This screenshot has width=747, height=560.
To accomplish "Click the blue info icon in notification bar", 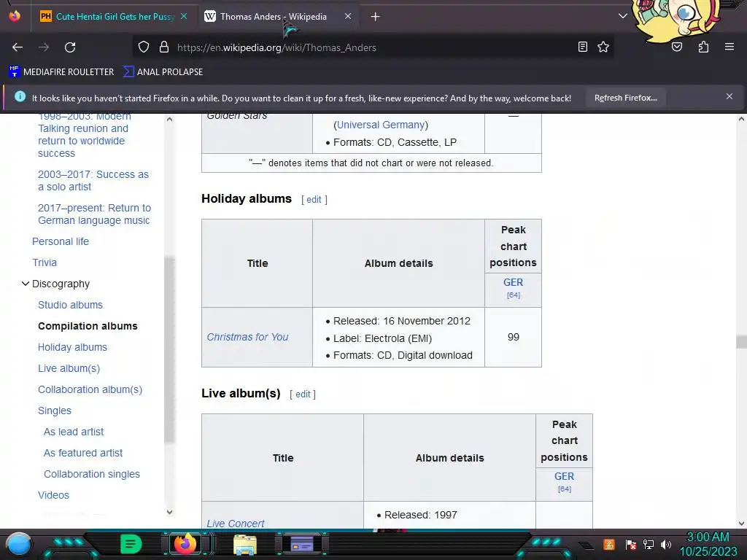I will [x=20, y=97].
